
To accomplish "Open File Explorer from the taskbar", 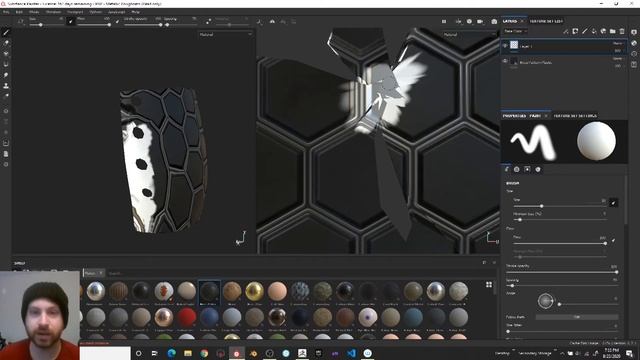I will click(188, 353).
